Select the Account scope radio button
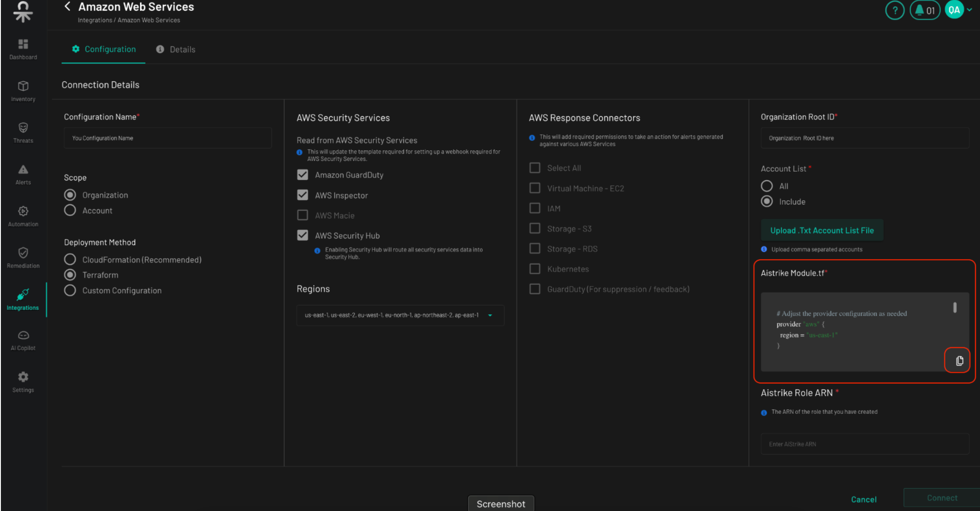This screenshot has height=511, width=980. click(70, 210)
